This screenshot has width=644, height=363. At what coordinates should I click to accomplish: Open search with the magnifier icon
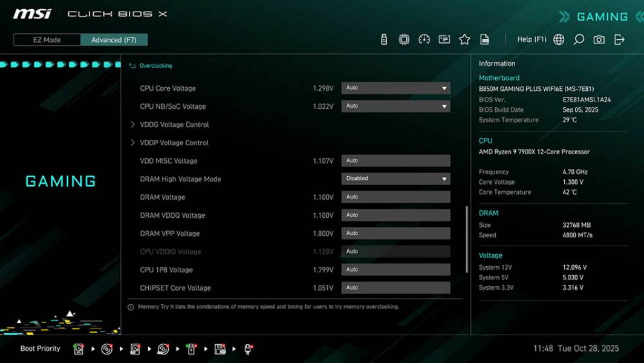[x=577, y=39]
